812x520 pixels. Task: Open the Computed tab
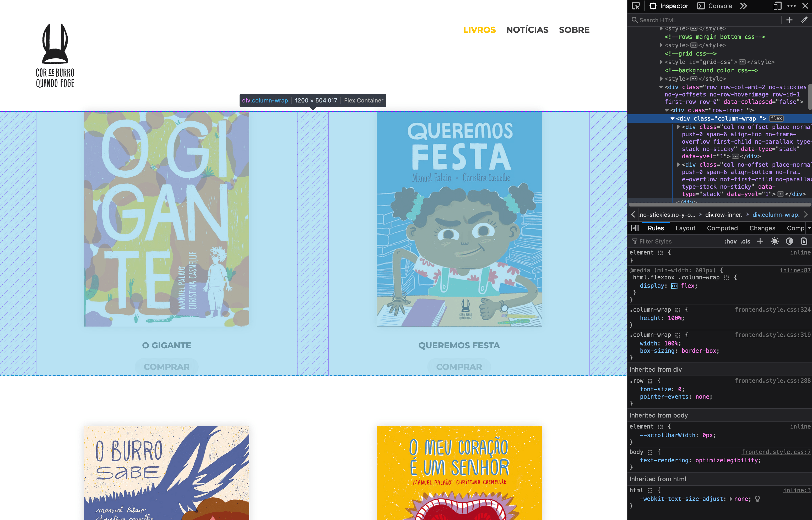point(722,228)
